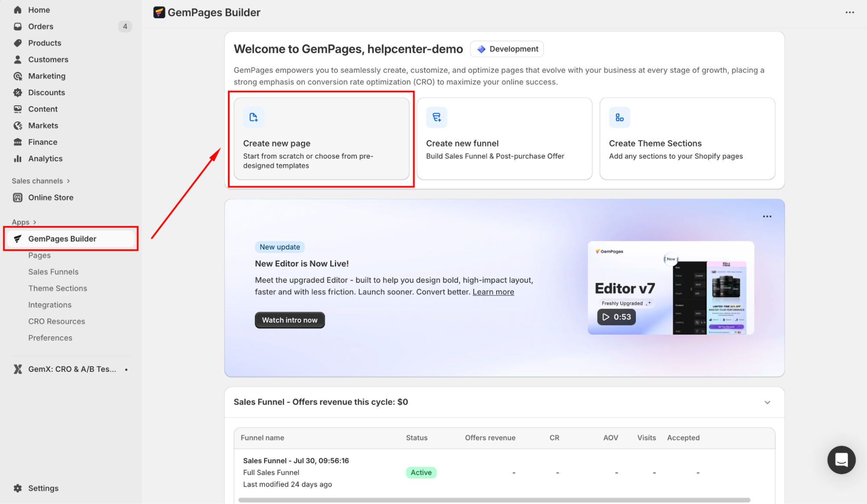Click the Create new funnel icon
867x504 pixels.
click(436, 117)
